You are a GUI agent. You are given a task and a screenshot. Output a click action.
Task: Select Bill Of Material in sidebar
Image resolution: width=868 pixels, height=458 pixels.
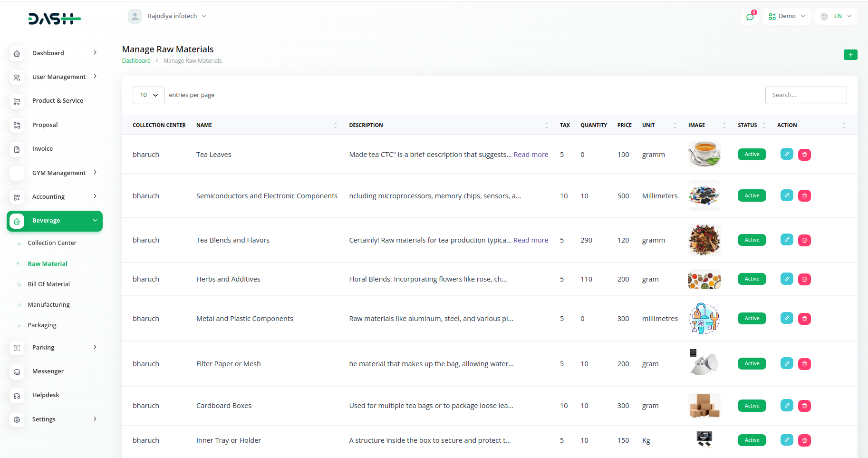pos(48,284)
